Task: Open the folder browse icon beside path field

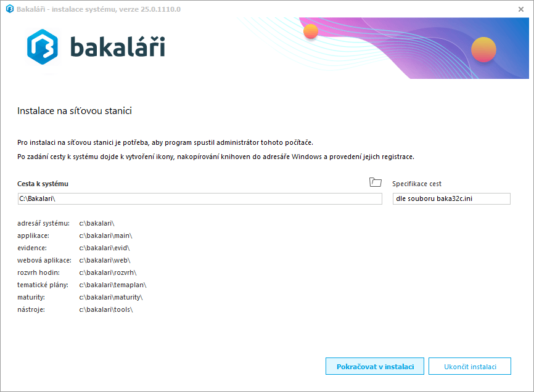Action: [375, 182]
